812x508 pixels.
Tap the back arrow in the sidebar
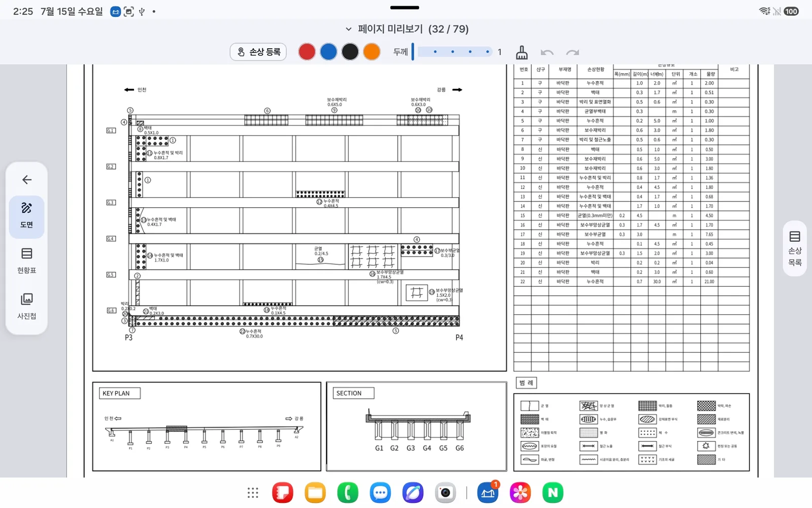click(27, 179)
